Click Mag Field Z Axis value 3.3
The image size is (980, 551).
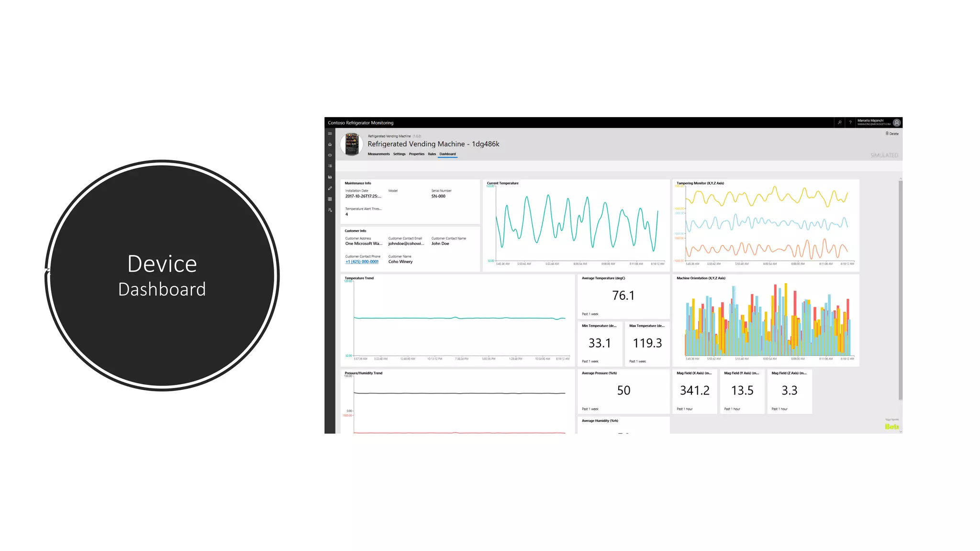pos(790,390)
